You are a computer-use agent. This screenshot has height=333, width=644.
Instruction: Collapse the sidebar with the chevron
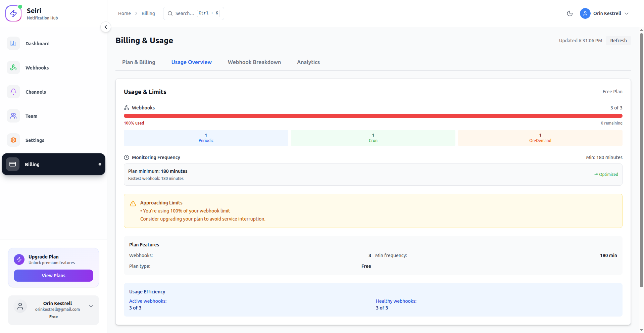pos(106,27)
